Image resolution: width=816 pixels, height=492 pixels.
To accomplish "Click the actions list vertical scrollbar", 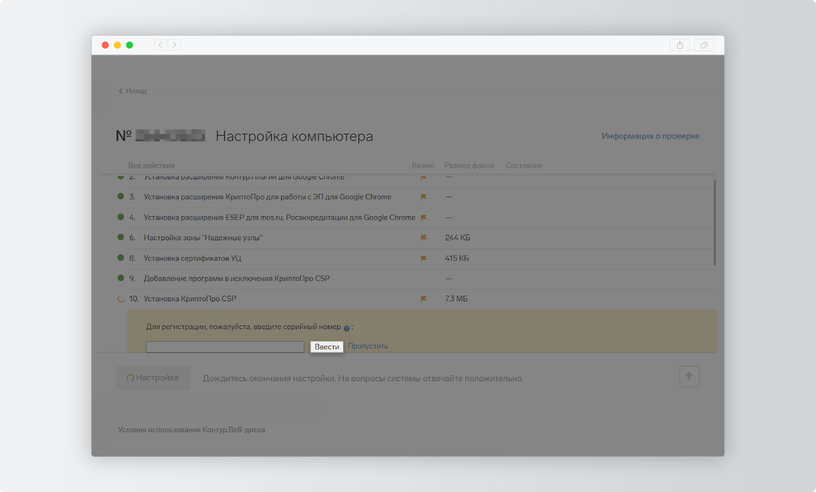I will (715, 223).
